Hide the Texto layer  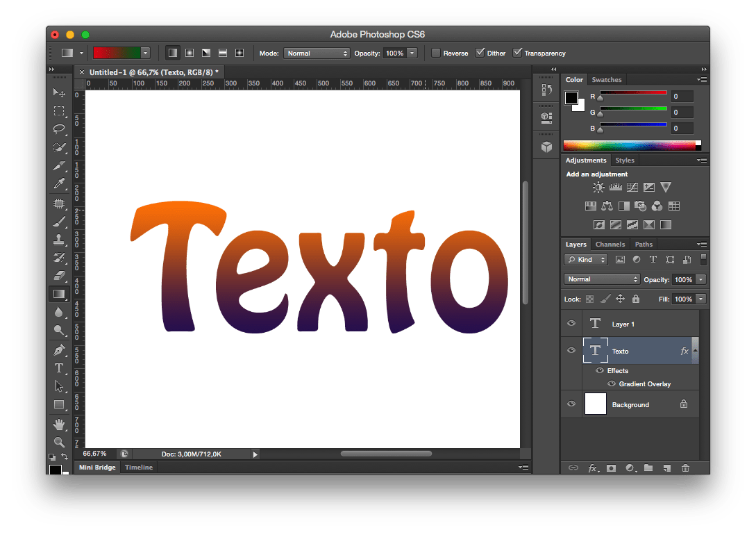(x=571, y=350)
